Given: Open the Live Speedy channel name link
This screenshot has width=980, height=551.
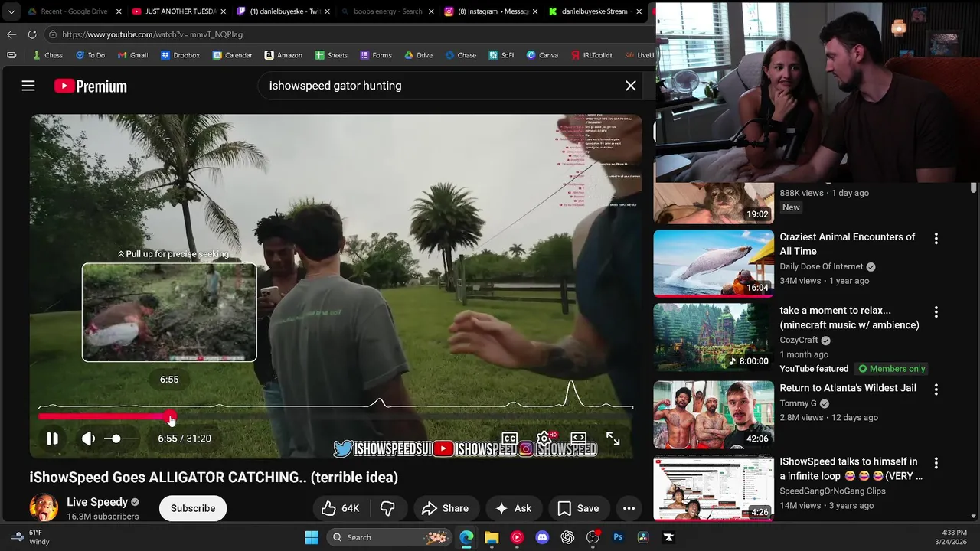Looking at the screenshot, I should click(x=97, y=502).
